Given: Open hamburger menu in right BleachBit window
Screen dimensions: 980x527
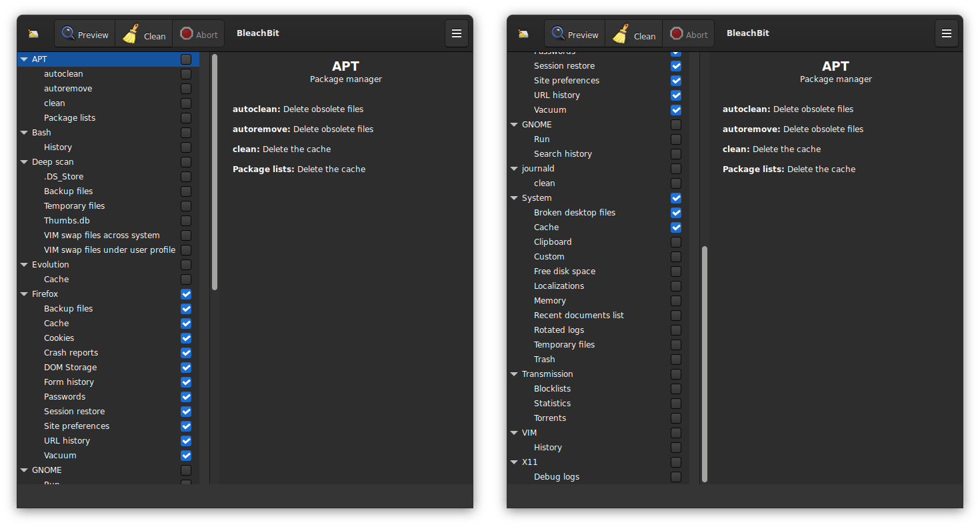Looking at the screenshot, I should (947, 33).
